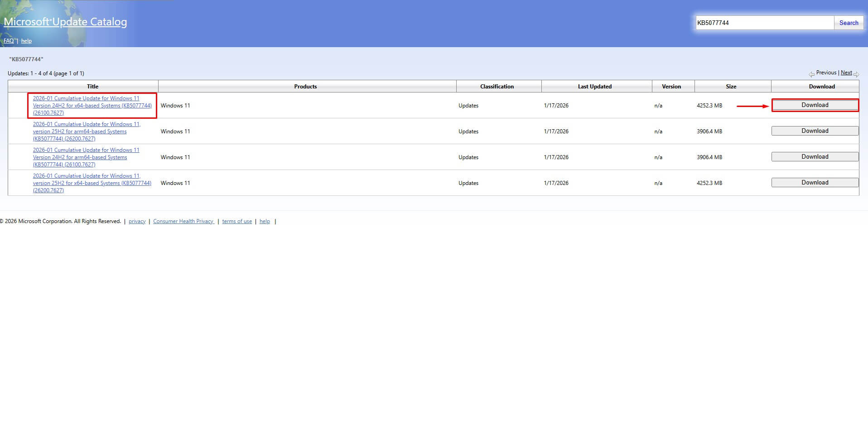Sort results by the Title column header
Viewport: 868px width, 423px height.
[x=92, y=86]
